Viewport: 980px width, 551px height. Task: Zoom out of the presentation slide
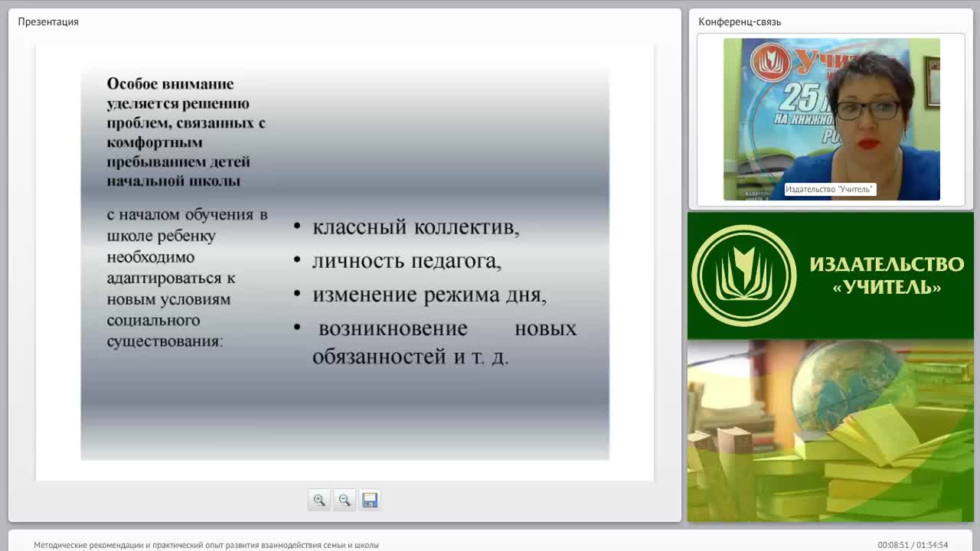345,500
